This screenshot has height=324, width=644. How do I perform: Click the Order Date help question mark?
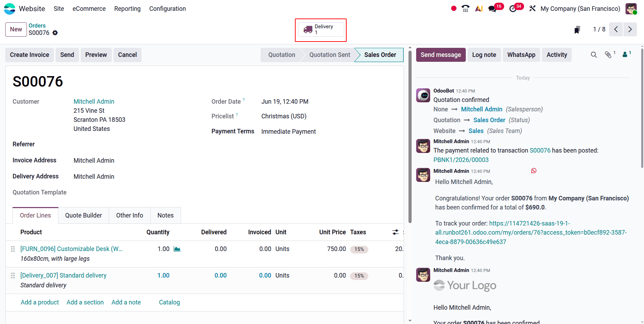point(244,100)
